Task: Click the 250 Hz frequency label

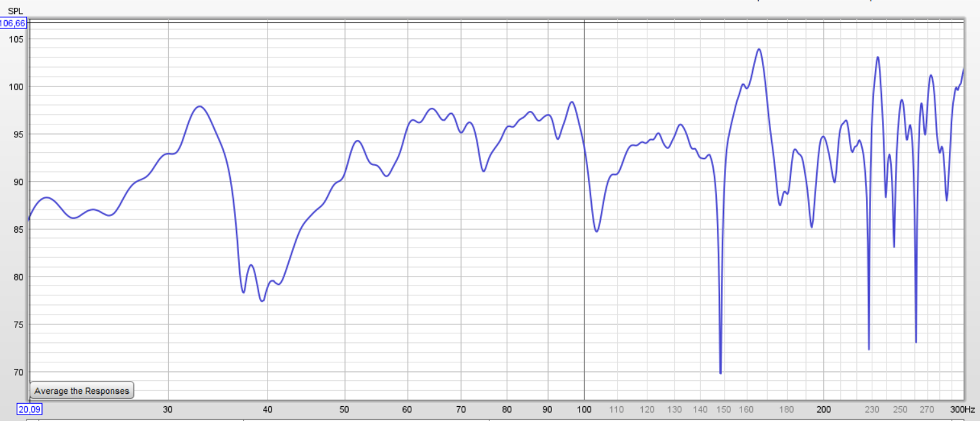Action: pyautogui.click(x=900, y=409)
